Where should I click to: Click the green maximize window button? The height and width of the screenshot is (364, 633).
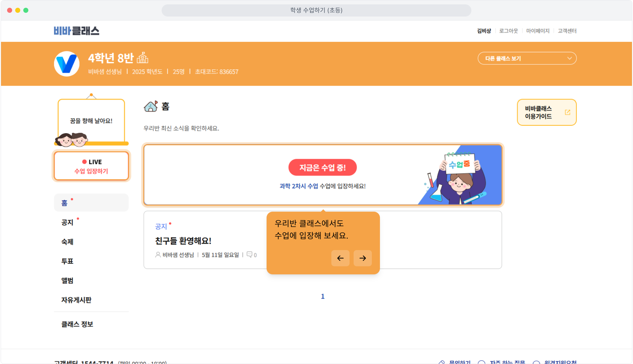[x=26, y=10]
